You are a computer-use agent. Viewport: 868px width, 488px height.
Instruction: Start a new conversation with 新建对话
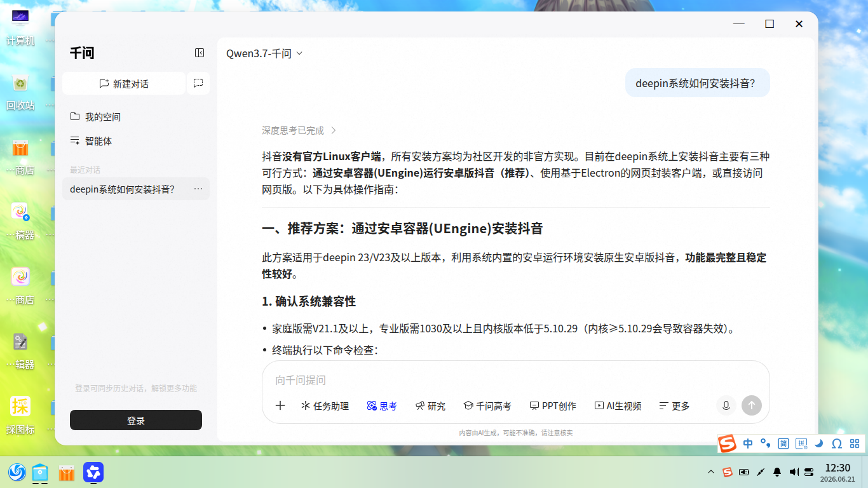point(124,83)
